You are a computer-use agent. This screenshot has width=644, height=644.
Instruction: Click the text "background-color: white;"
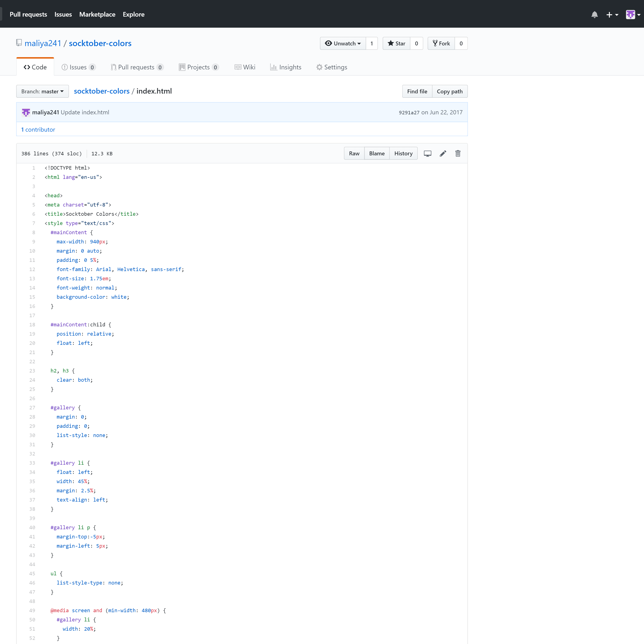pyautogui.click(x=93, y=297)
